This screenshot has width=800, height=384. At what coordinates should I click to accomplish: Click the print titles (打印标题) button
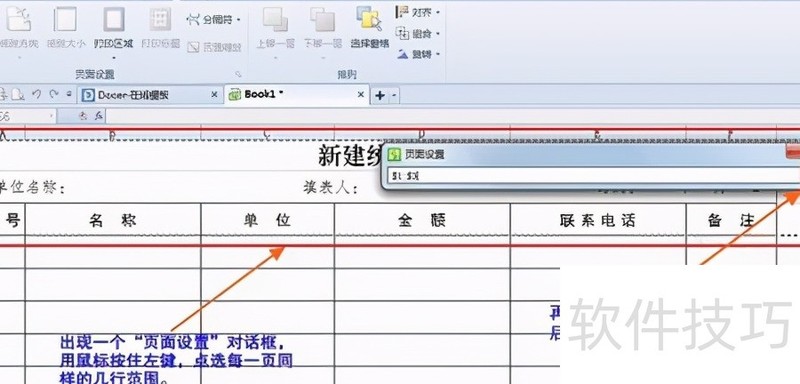(x=160, y=28)
